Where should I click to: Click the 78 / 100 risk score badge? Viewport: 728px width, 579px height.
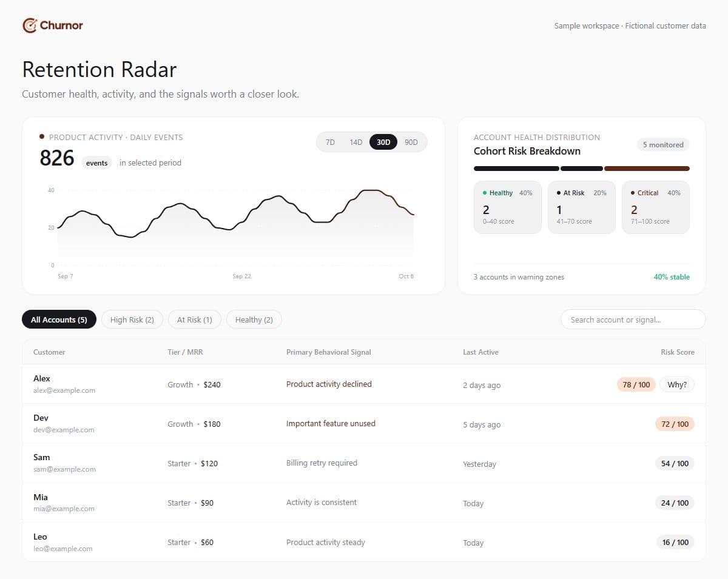pyautogui.click(x=636, y=384)
